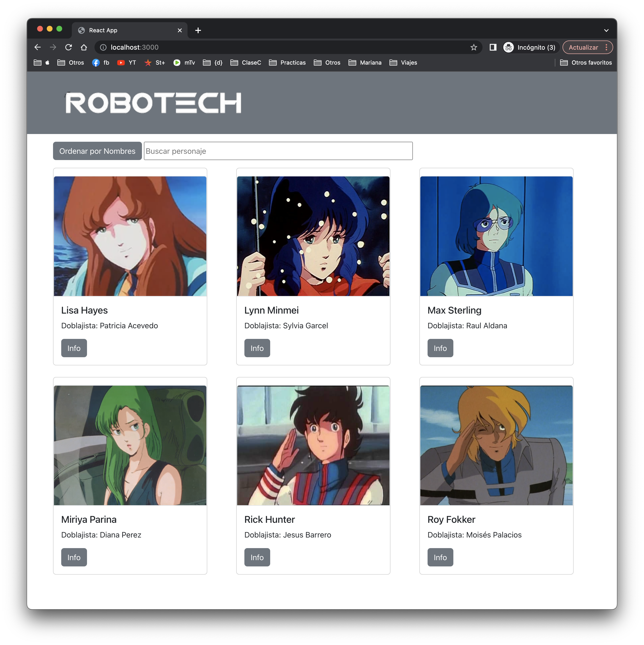Open the ClaseC bookmarks folder
Image resolution: width=644 pixels, height=645 pixels.
point(246,63)
